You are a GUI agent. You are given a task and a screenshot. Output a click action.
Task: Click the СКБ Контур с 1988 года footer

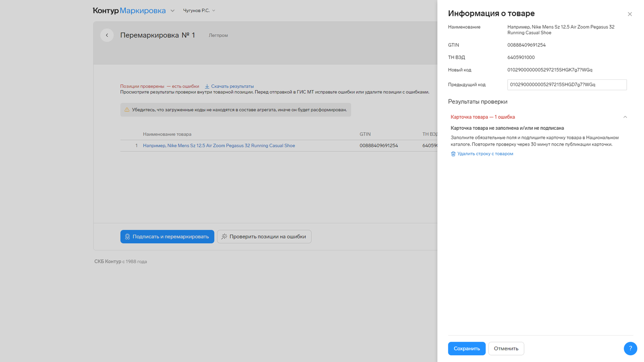click(120, 261)
